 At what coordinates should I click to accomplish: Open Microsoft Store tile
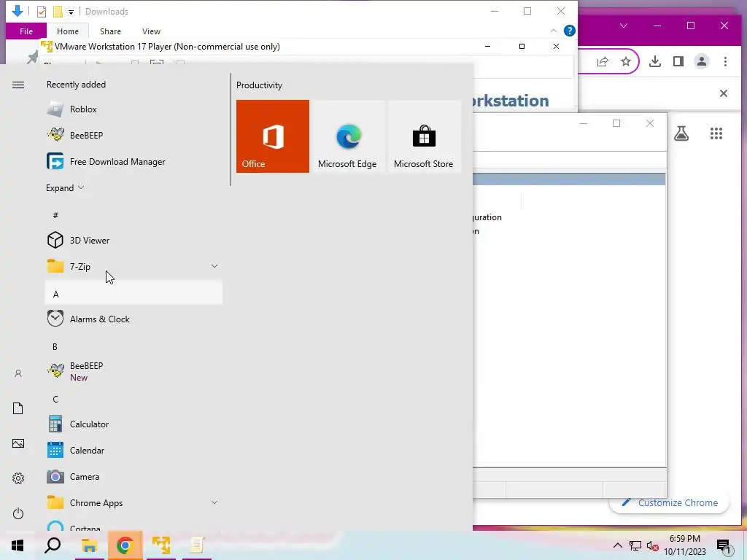coord(424,136)
